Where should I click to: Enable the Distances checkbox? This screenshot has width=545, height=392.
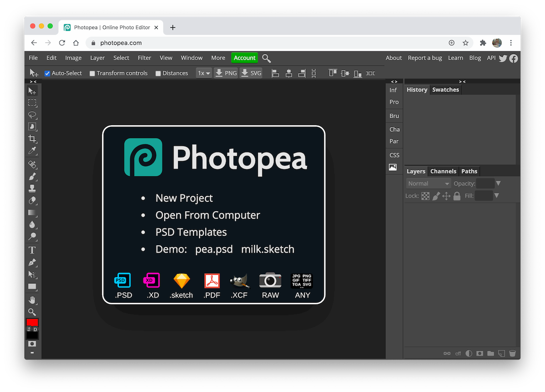158,73
